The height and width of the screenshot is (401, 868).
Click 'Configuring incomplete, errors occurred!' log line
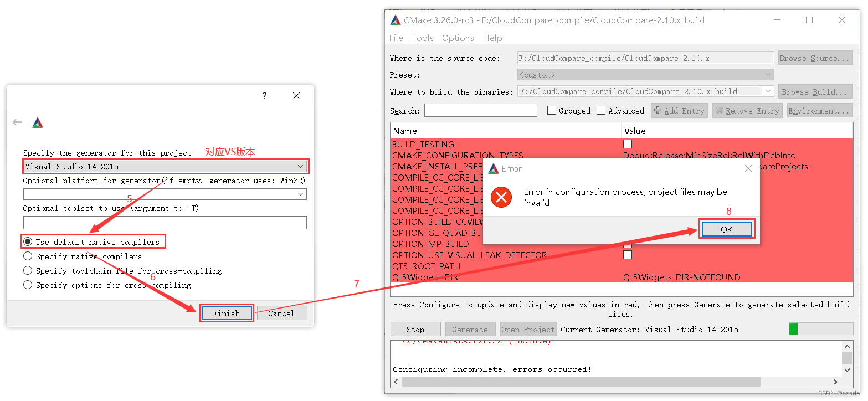coord(492,369)
